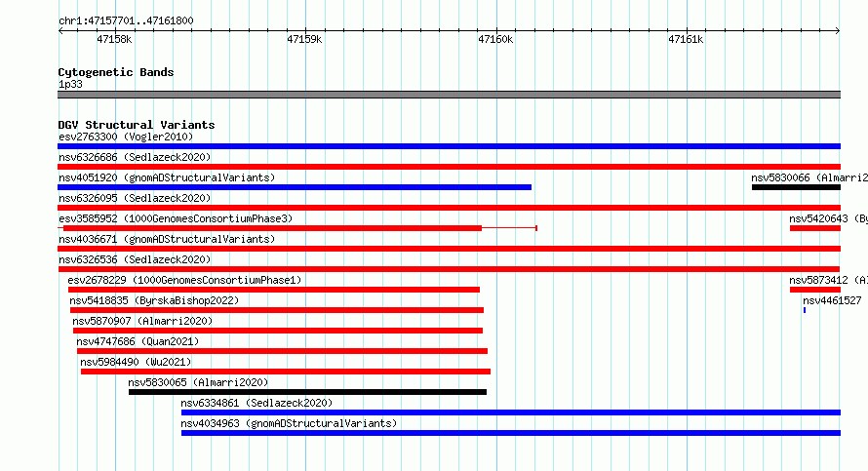Click the nsv4051920 (gnomADStructuralVariants) label
The image size is (868, 471).
(x=167, y=177)
